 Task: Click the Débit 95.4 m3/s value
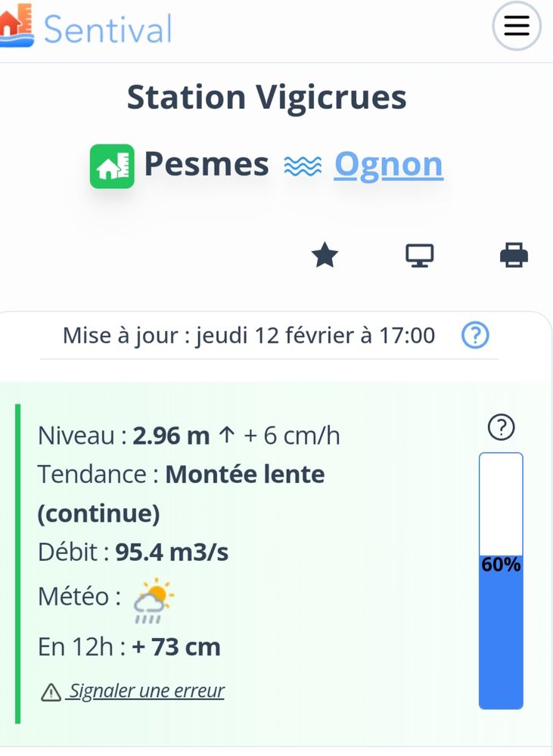click(172, 553)
